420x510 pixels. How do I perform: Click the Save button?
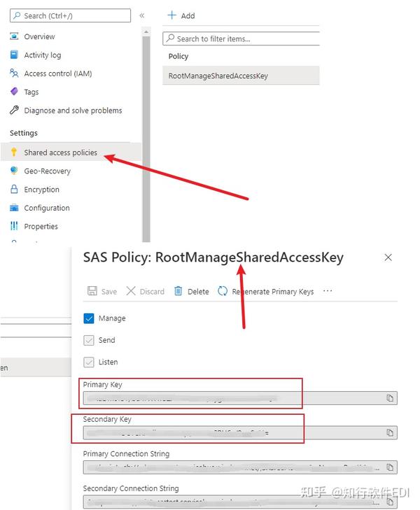coord(101,291)
